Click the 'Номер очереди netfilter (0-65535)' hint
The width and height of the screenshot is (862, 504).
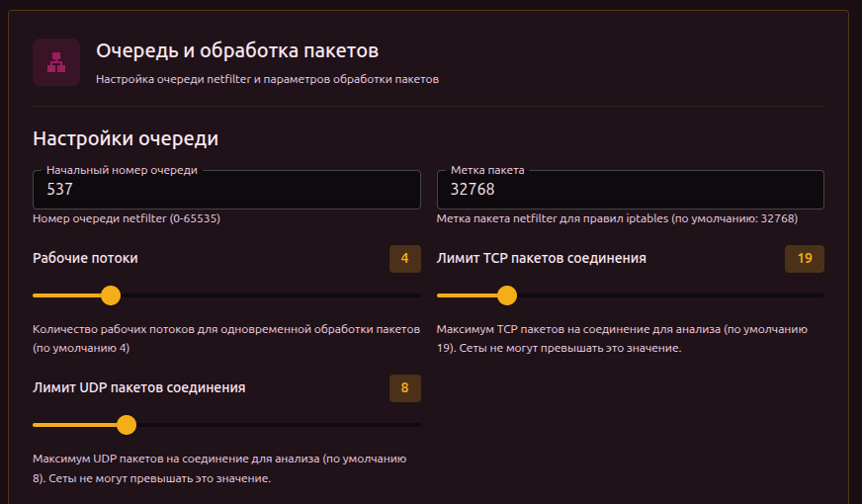(126, 218)
